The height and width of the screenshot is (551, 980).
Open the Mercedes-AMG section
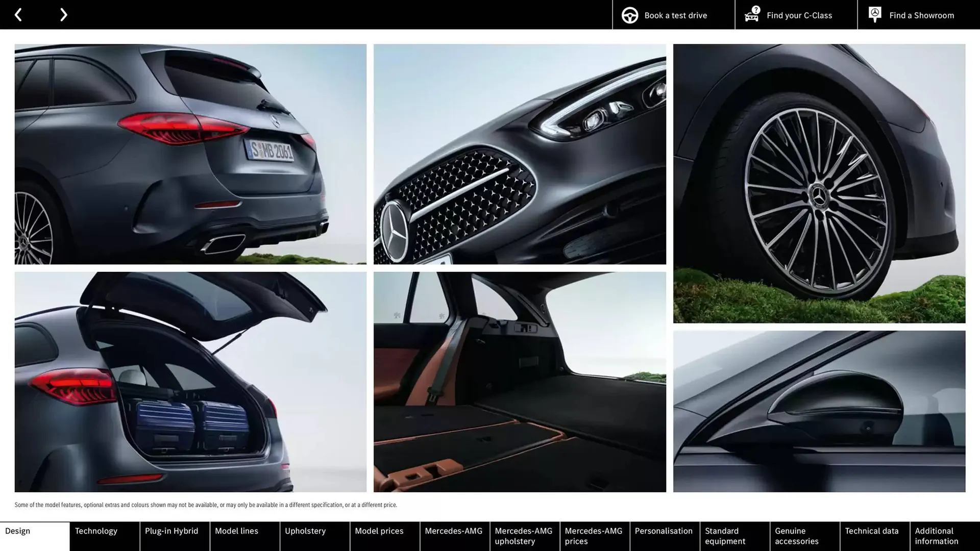[x=454, y=531]
